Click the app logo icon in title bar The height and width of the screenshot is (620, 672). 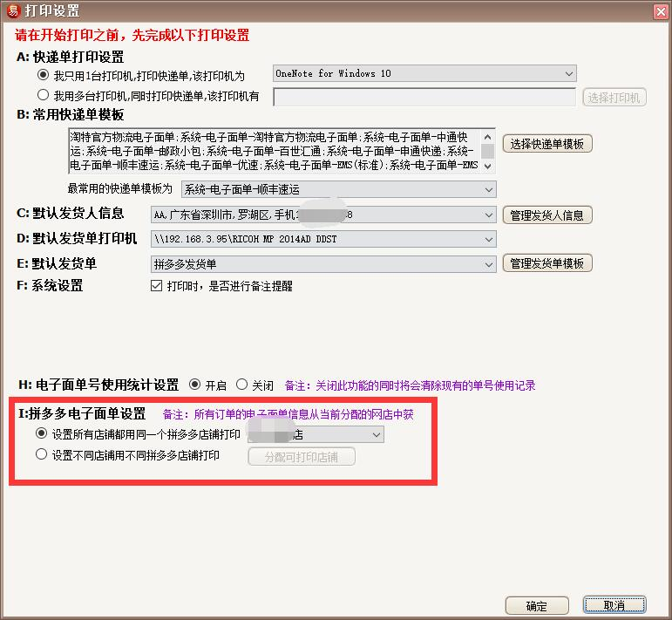[x=13, y=10]
